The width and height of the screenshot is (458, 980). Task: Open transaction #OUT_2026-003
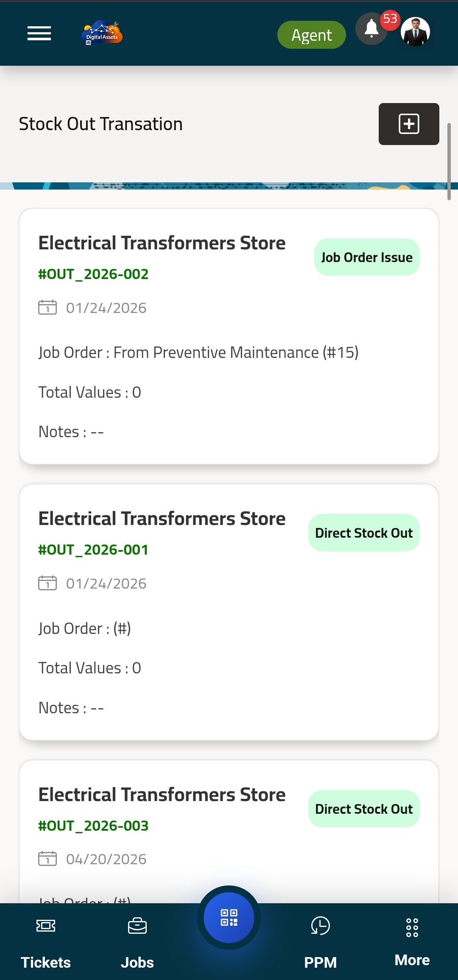pos(93,826)
